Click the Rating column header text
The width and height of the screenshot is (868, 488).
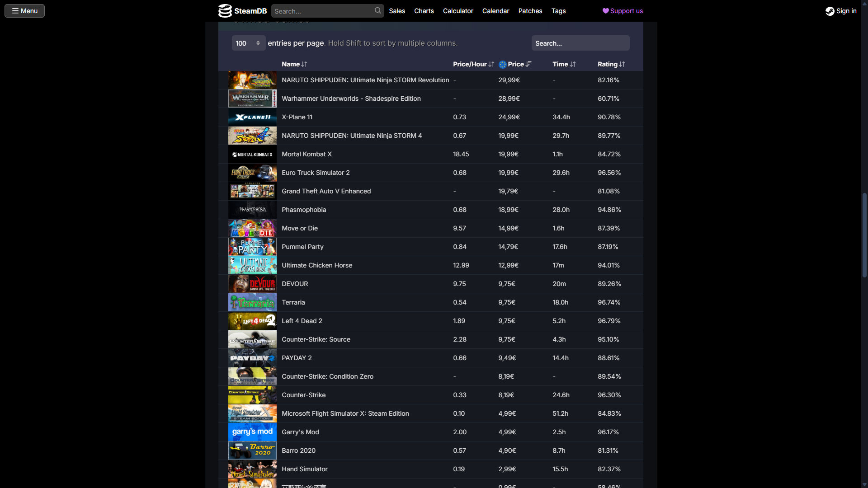point(608,64)
